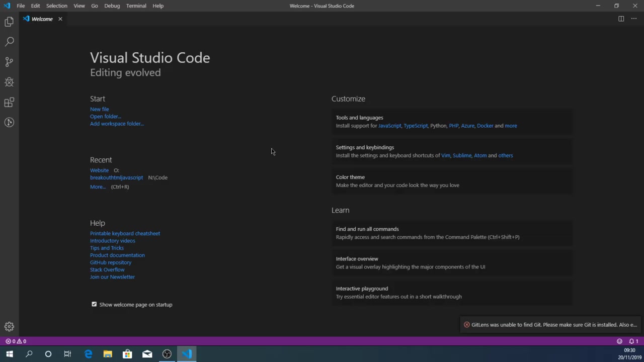Open the Interactive playground option
644x362 pixels.
[451, 293]
